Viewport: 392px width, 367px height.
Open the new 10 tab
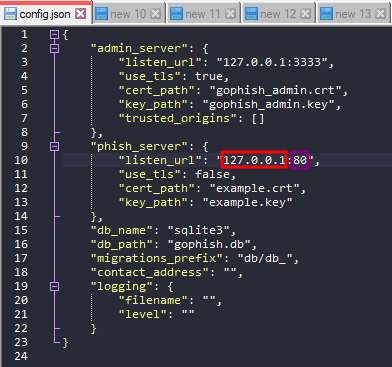point(129,14)
